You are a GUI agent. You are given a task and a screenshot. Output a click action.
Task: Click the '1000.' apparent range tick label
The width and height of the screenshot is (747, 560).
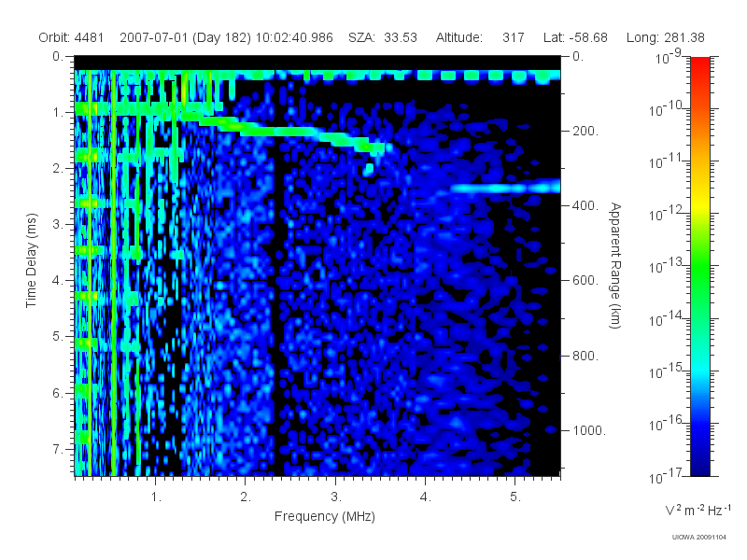[x=589, y=430]
